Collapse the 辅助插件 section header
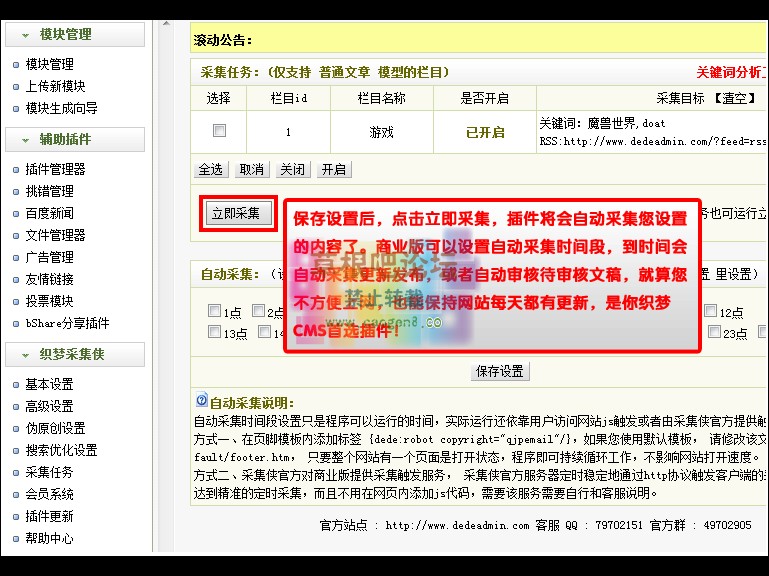 pyautogui.click(x=75, y=139)
